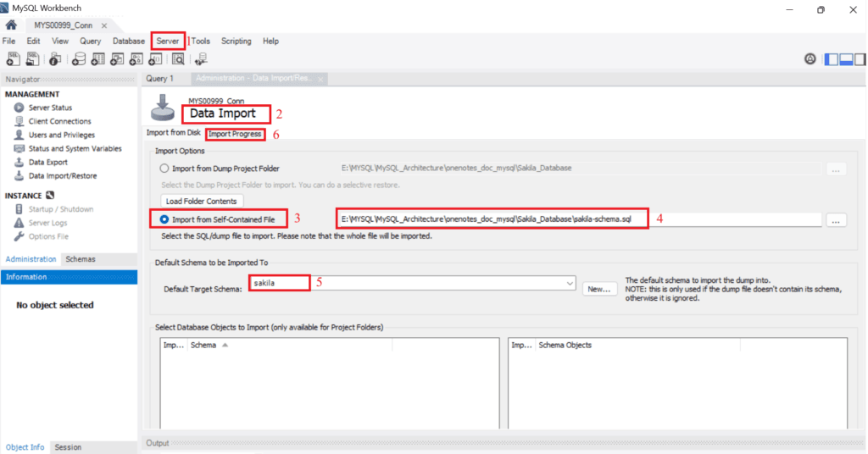Click the dump project folder path field

point(578,168)
